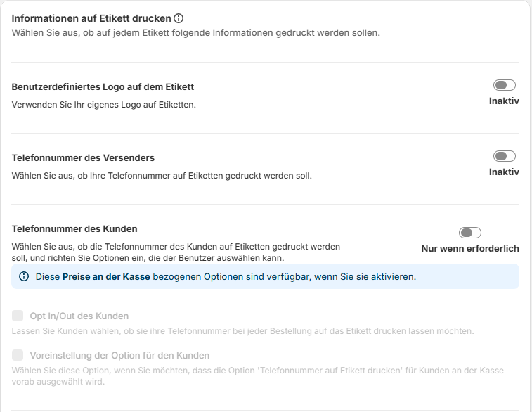The height and width of the screenshot is (412, 532).
Task: Select the bold 'Preise an der Kasse' text
Action: [x=106, y=276]
